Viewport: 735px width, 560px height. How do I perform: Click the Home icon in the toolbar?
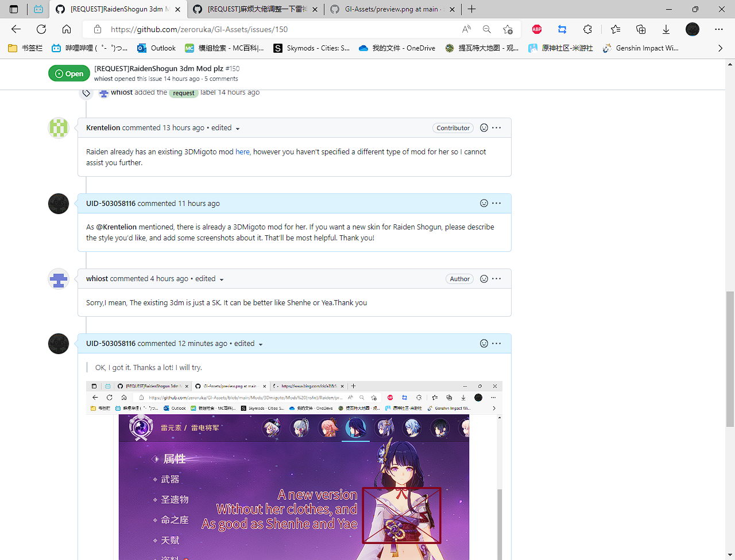[x=66, y=29]
